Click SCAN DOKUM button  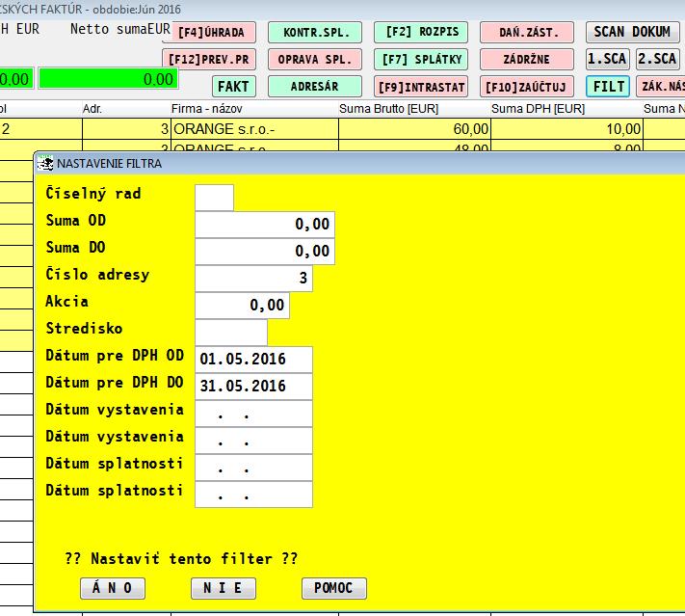pyautogui.click(x=633, y=33)
